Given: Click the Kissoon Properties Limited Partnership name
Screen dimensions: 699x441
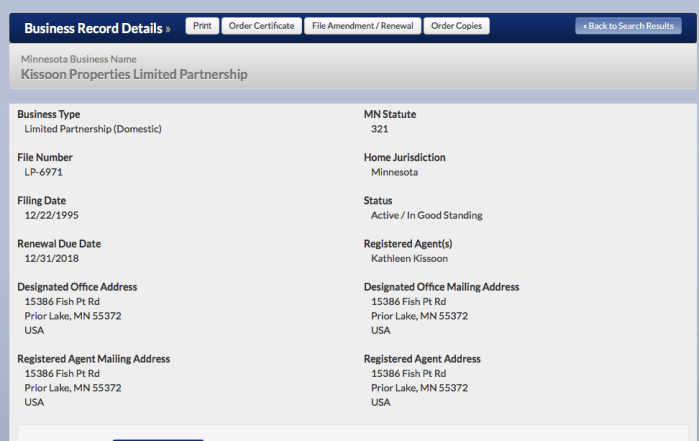Looking at the screenshot, I should click(134, 74).
